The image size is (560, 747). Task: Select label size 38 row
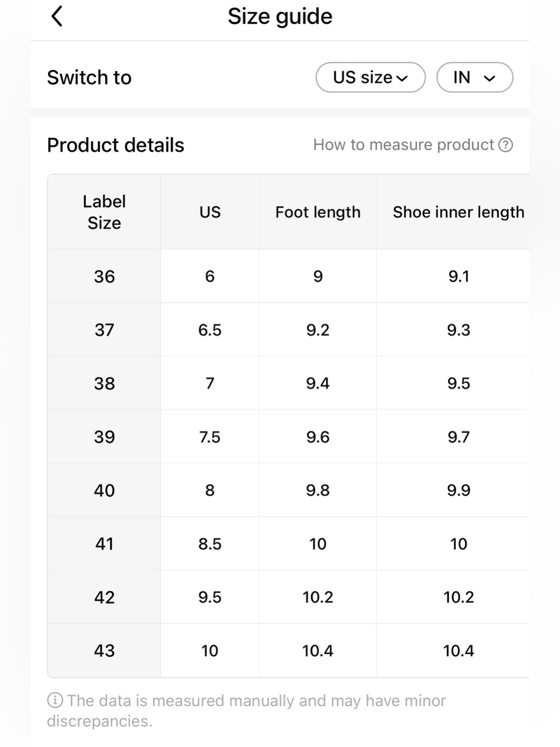click(288, 383)
